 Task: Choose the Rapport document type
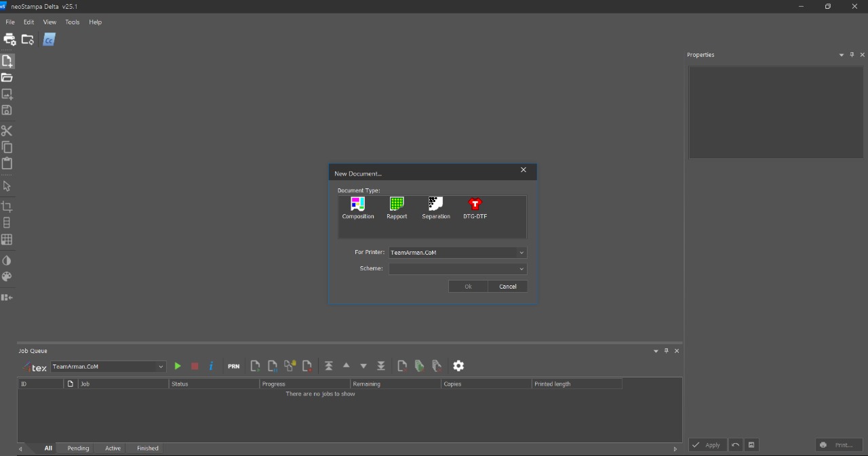coord(397,207)
